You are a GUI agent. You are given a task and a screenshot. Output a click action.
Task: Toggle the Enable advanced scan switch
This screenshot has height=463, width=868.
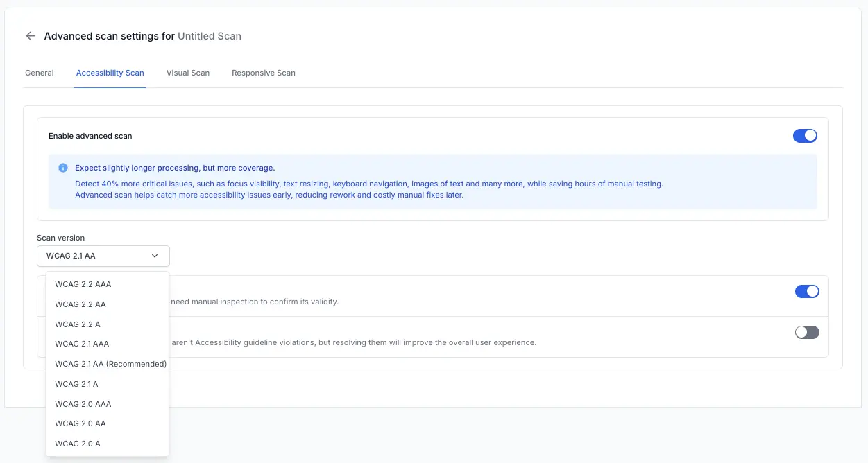tap(805, 136)
